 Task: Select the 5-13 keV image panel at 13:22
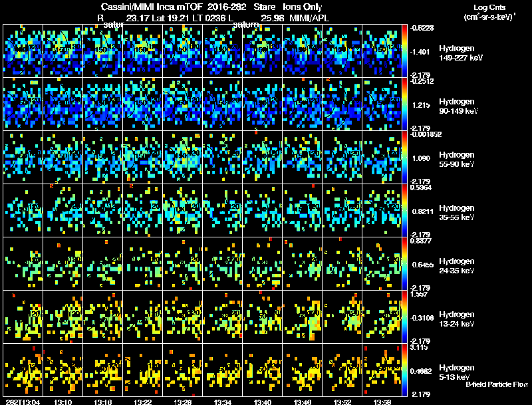(x=143, y=370)
